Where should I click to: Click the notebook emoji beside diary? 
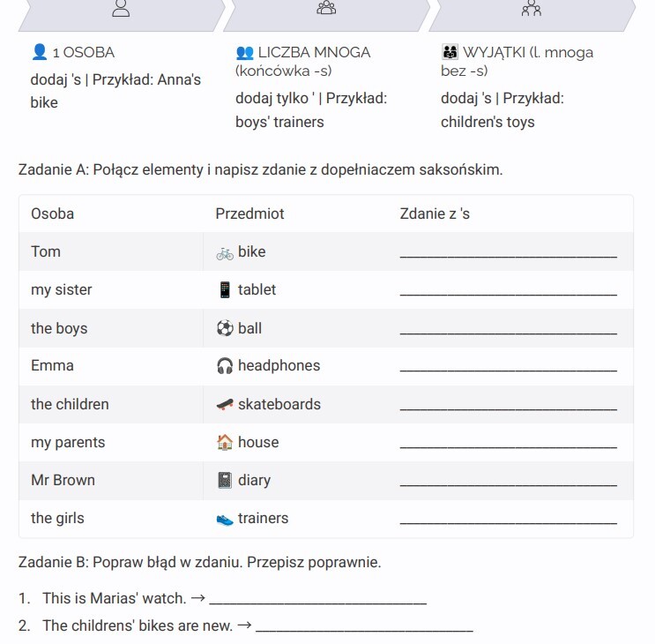pyautogui.click(x=225, y=480)
